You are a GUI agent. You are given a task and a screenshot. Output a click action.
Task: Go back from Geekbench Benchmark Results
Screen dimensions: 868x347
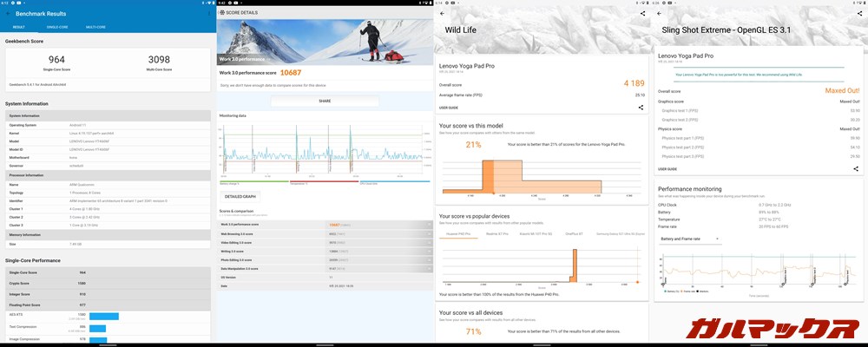click(x=8, y=15)
